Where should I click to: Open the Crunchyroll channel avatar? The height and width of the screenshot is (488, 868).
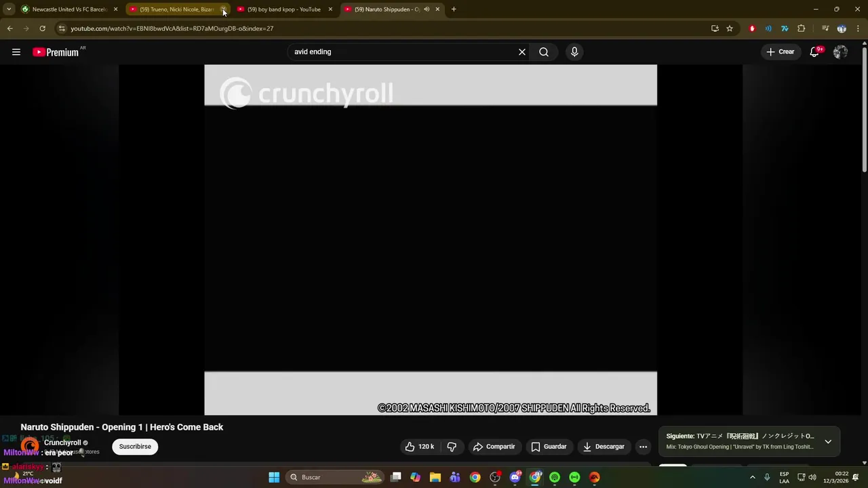(x=30, y=447)
